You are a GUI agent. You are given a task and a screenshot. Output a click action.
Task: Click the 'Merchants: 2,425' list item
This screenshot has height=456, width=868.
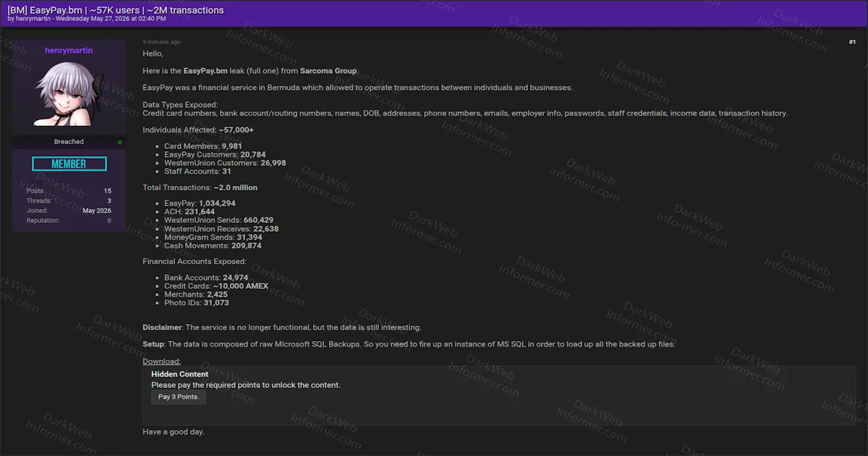[x=196, y=295]
